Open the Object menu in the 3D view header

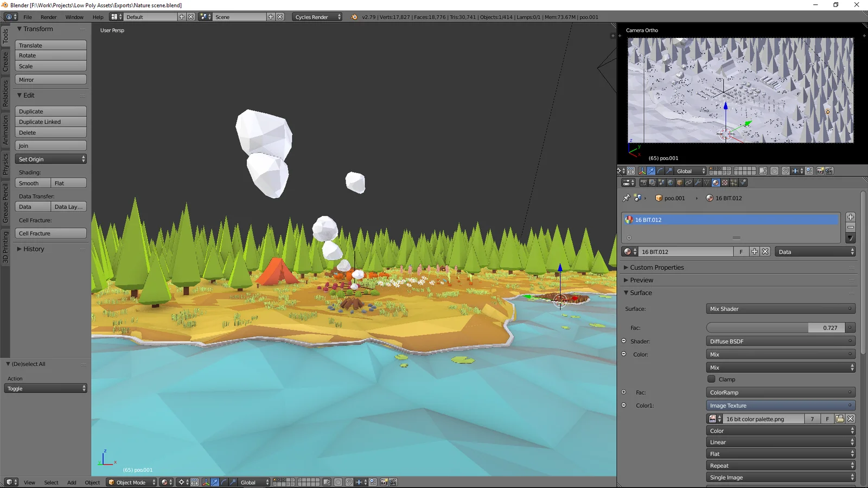coord(92,482)
